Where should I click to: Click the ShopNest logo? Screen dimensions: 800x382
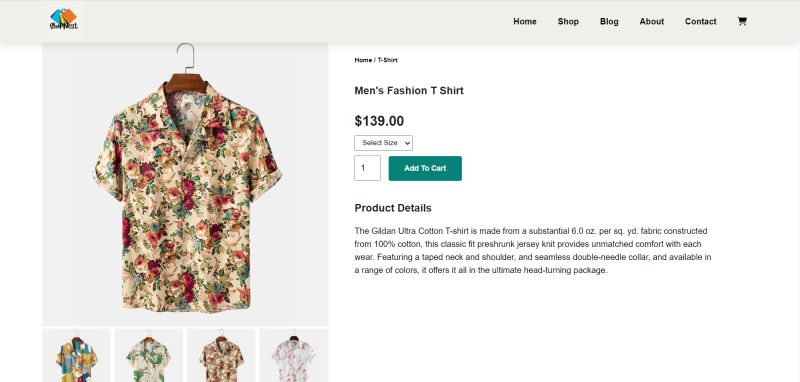click(64, 19)
